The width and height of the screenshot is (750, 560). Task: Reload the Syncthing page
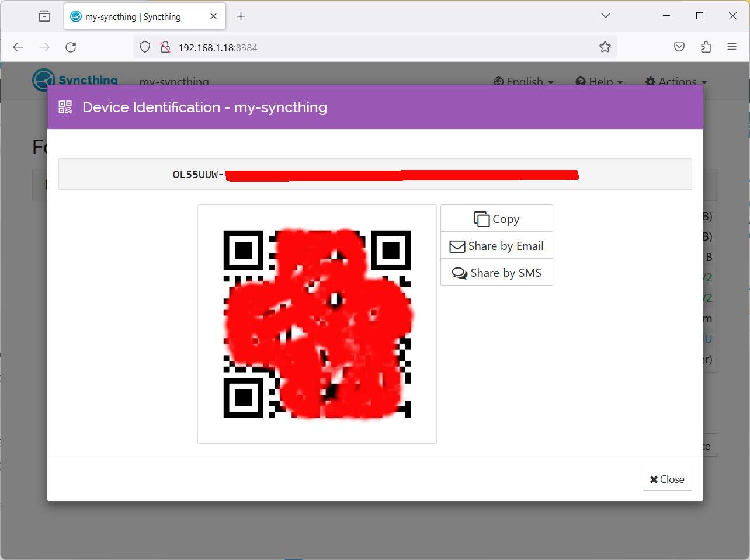click(x=71, y=47)
